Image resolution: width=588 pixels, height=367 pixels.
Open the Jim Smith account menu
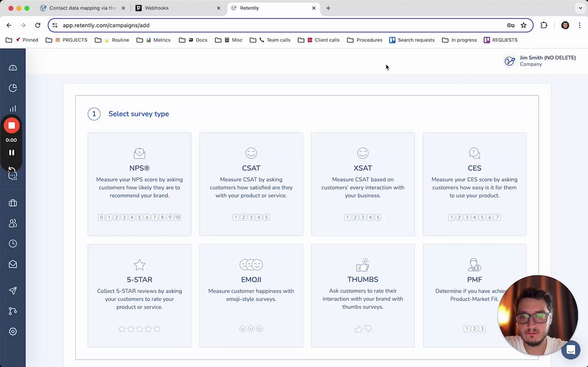click(540, 61)
